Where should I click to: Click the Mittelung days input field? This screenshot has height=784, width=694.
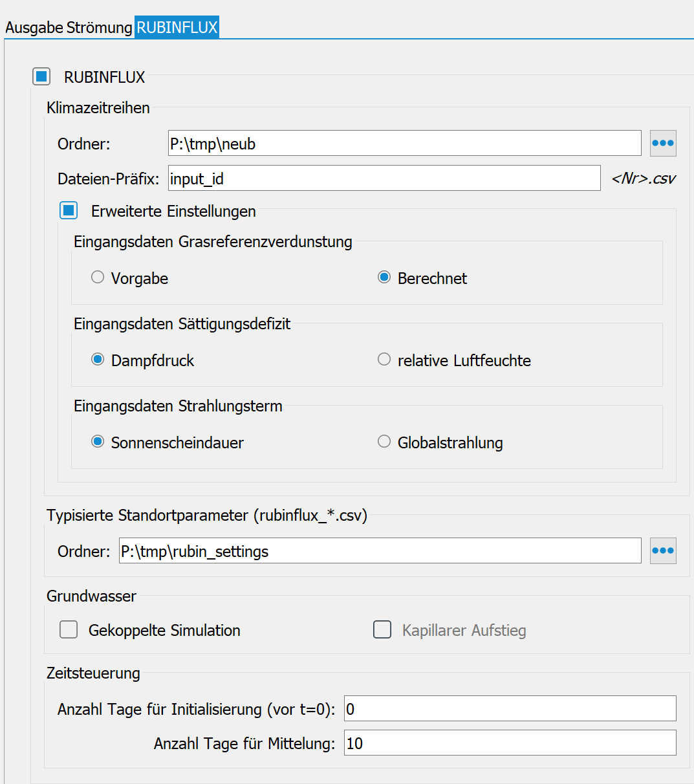[x=510, y=743]
